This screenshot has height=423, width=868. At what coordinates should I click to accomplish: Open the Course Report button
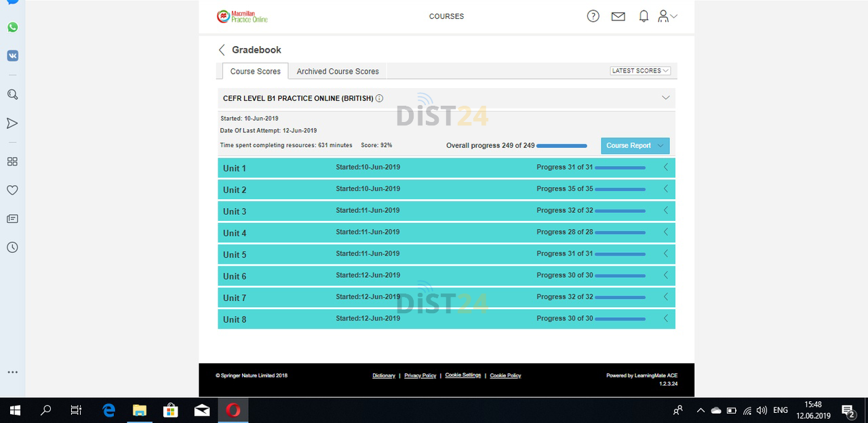pyautogui.click(x=635, y=145)
